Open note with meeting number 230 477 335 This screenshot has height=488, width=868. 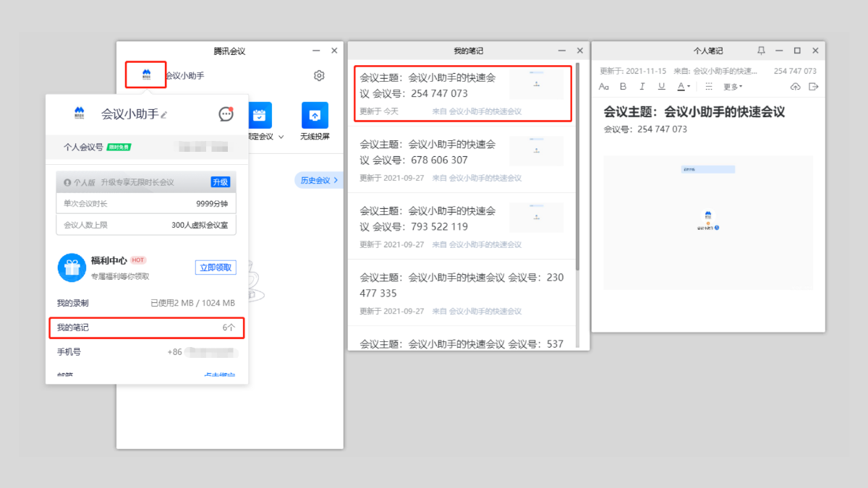[461, 293]
